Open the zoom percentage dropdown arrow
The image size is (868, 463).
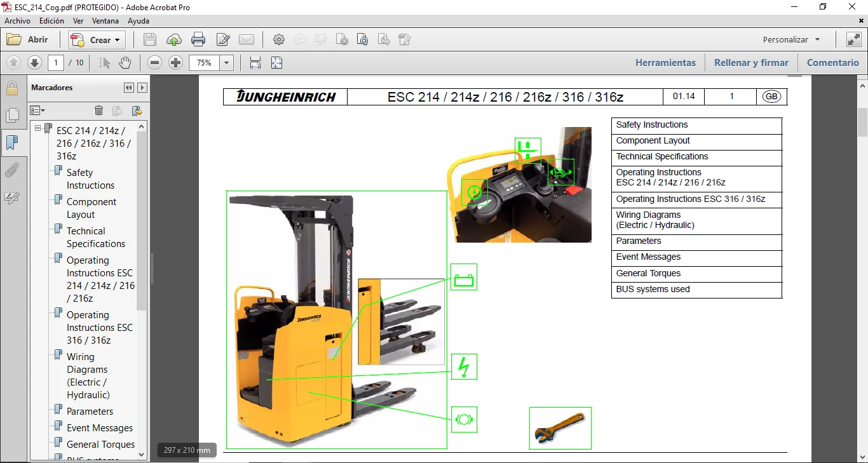227,63
